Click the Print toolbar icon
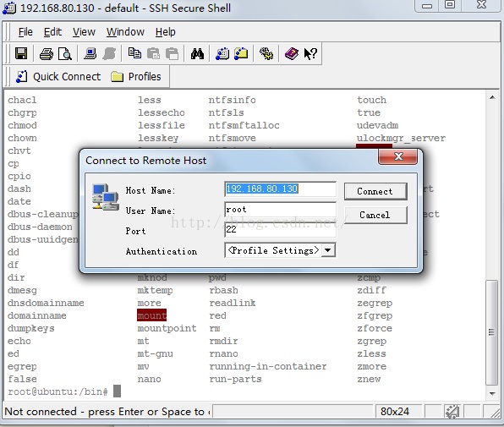This screenshot has height=427, width=504. (x=47, y=53)
